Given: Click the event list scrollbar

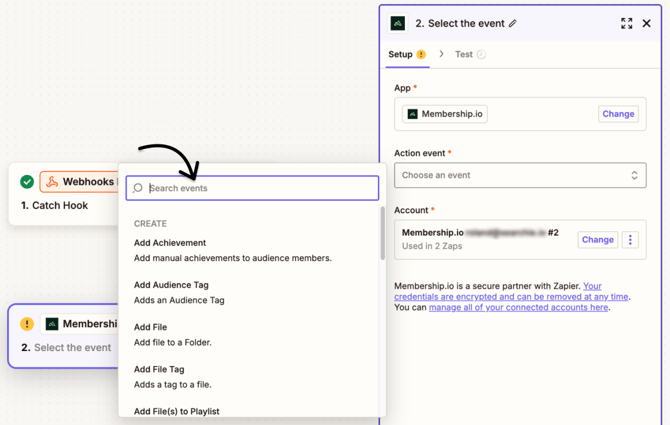Looking at the screenshot, I should coord(382,233).
